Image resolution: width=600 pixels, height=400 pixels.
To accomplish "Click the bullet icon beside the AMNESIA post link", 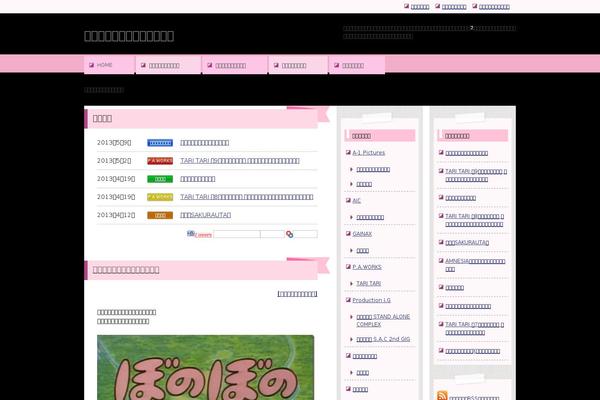I will coord(441,261).
